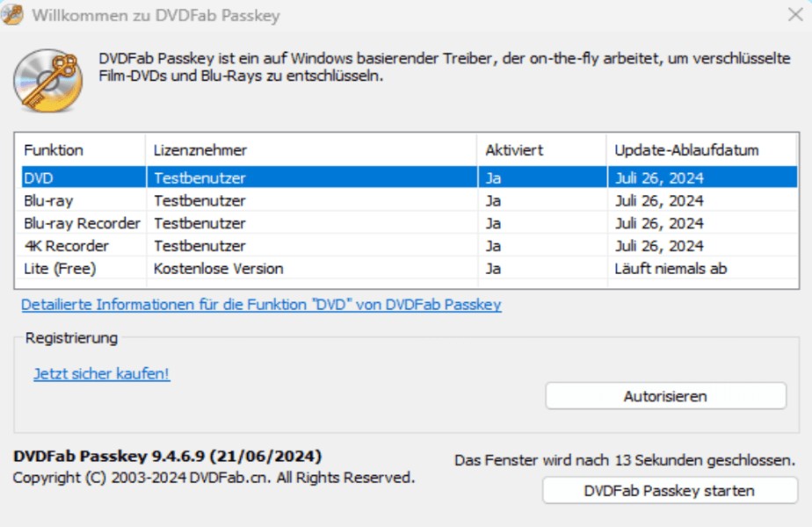Select the DVD row
Screen dimensions: 812x527
410,177
